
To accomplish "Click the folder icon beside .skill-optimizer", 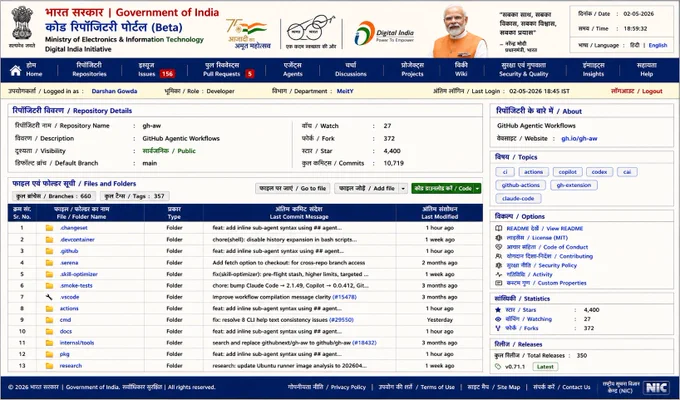I will pos(49,274).
